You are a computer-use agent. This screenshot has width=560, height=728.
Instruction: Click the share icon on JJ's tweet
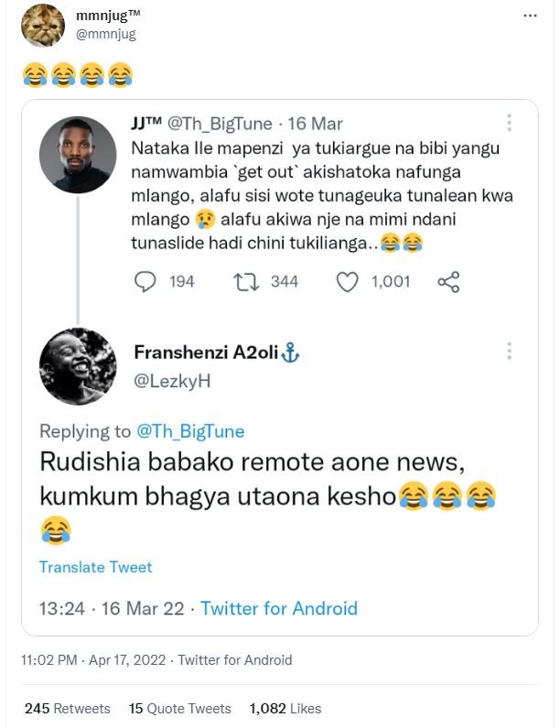[x=448, y=281]
